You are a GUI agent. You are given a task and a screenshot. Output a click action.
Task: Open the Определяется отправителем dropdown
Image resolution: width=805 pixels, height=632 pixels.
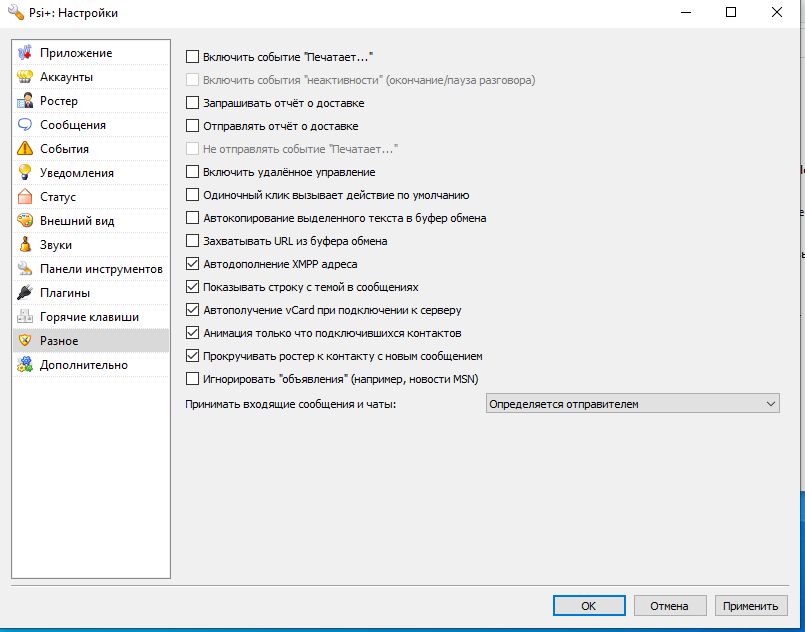(632, 404)
